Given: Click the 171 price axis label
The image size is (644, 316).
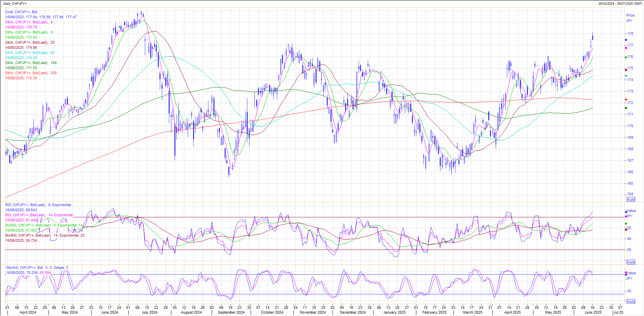Looking at the screenshot, I should [630, 114].
